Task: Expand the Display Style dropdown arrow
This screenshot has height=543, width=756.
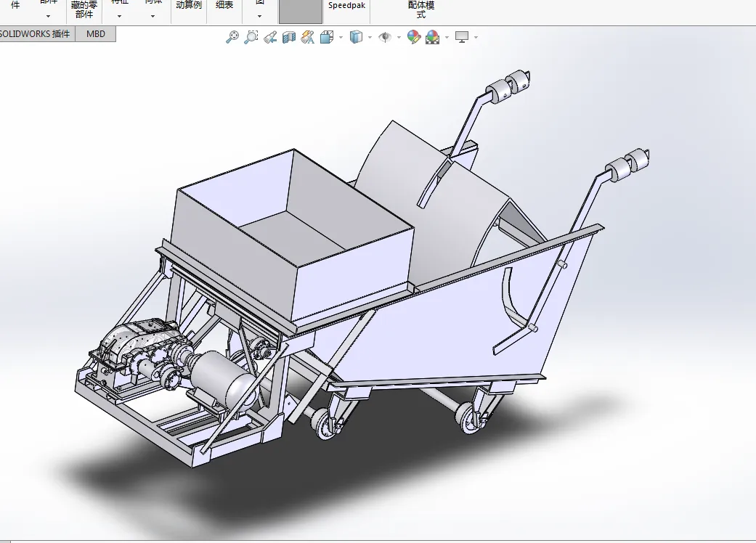Action: pos(370,37)
